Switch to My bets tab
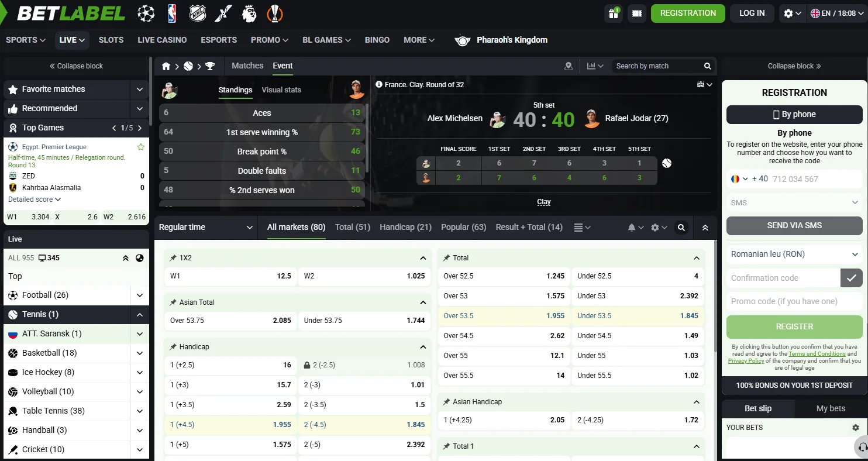Screen dimensions: 868x461 831,408
